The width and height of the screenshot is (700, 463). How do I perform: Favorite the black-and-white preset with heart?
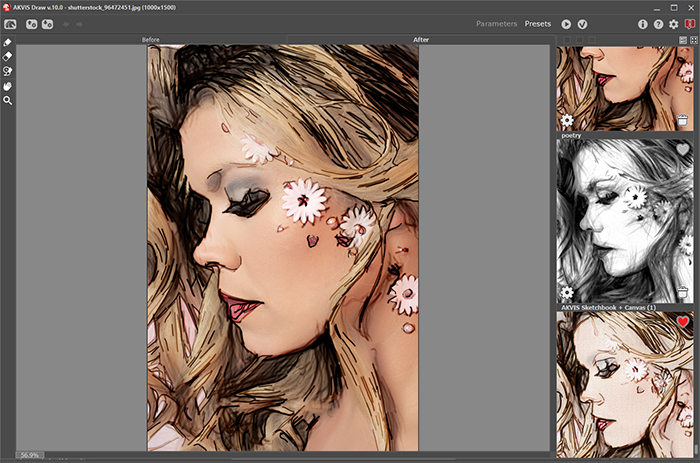click(683, 149)
